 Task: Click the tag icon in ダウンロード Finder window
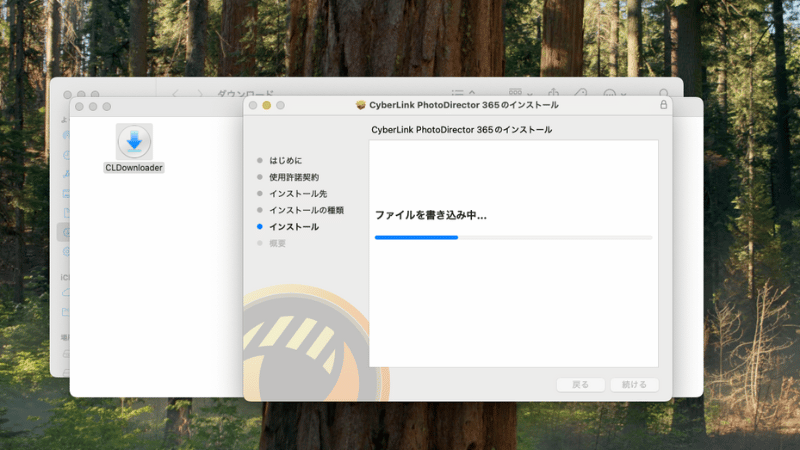581,93
